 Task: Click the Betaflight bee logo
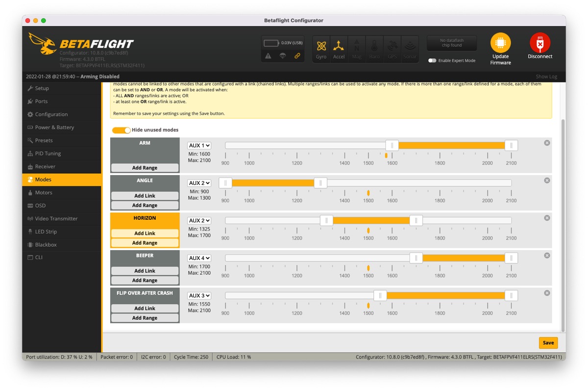click(x=42, y=44)
